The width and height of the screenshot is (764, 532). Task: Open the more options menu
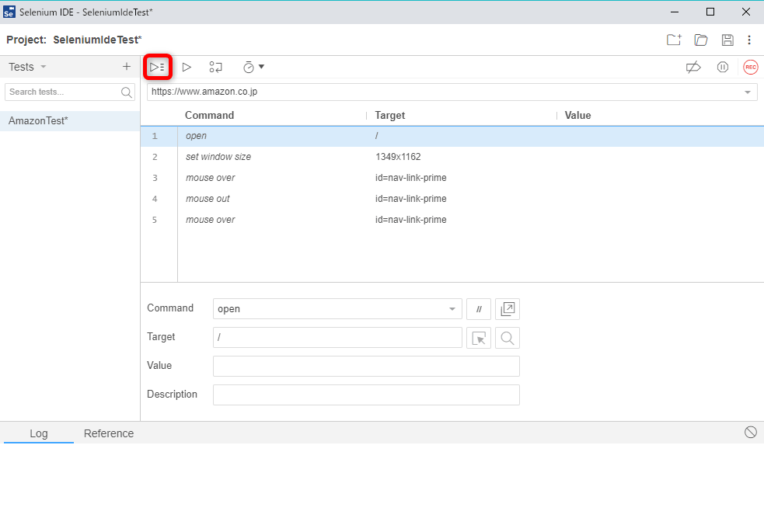pos(749,40)
